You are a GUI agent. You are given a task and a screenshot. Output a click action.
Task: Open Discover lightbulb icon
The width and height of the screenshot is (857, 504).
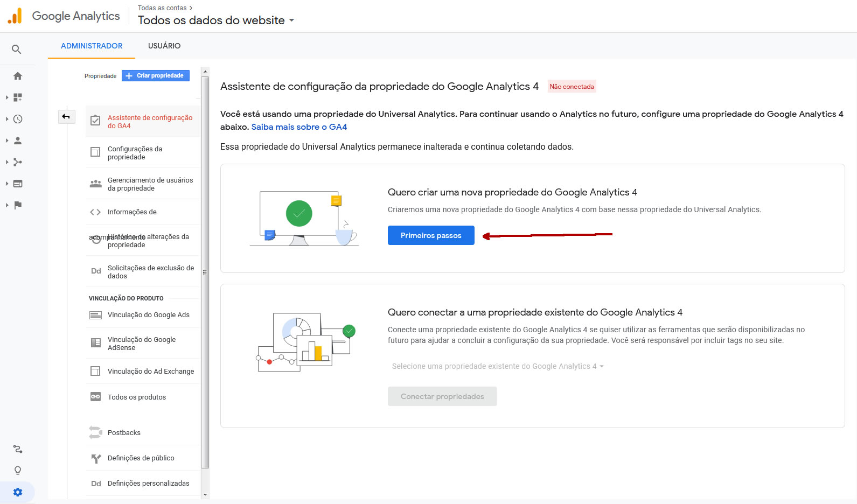(18, 471)
